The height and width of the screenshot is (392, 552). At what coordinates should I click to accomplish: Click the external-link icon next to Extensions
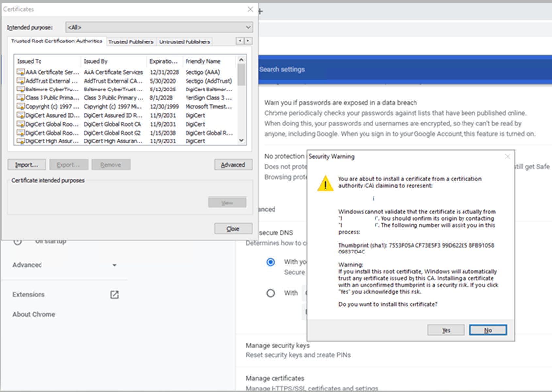[114, 294]
